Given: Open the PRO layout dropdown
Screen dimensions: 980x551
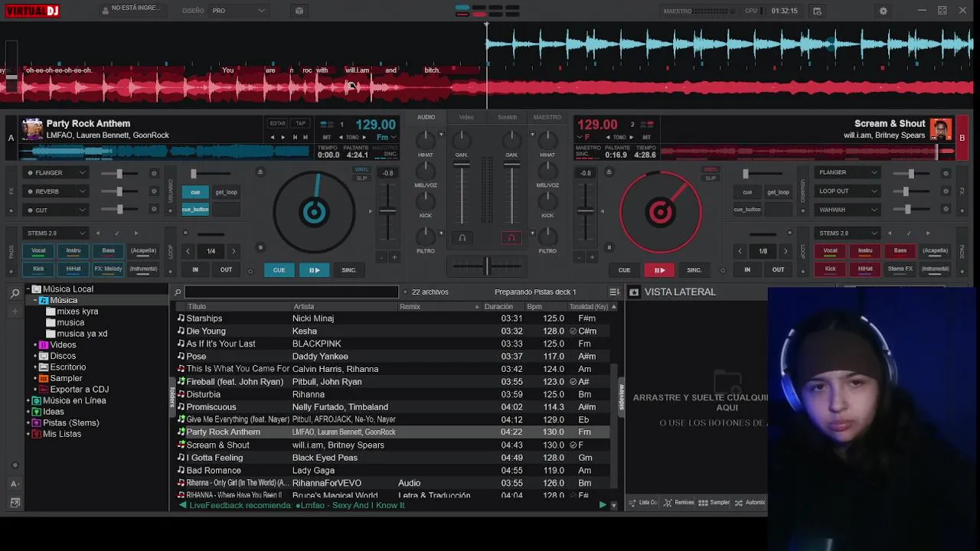Looking at the screenshot, I should point(239,11).
